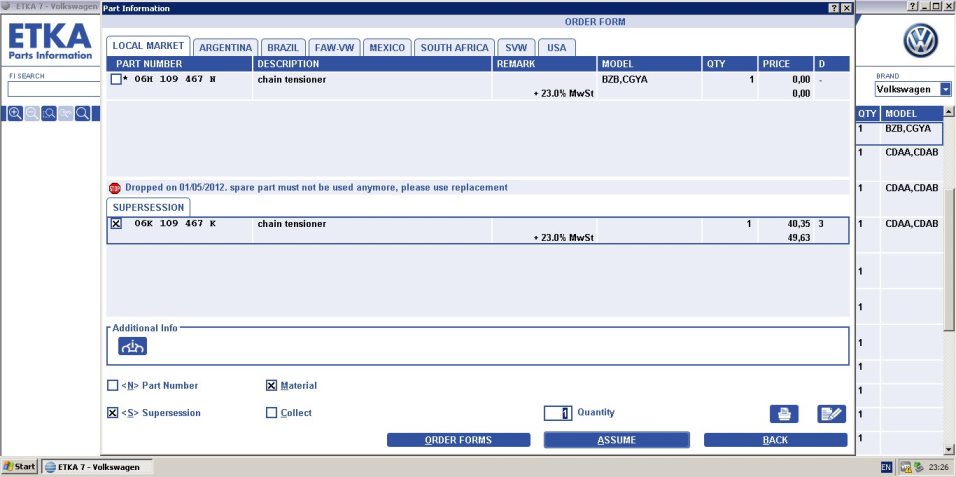Viewport: 956px width, 477px height.
Task: Enable the <N> Part Number checkbox
Action: pyautogui.click(x=112, y=386)
